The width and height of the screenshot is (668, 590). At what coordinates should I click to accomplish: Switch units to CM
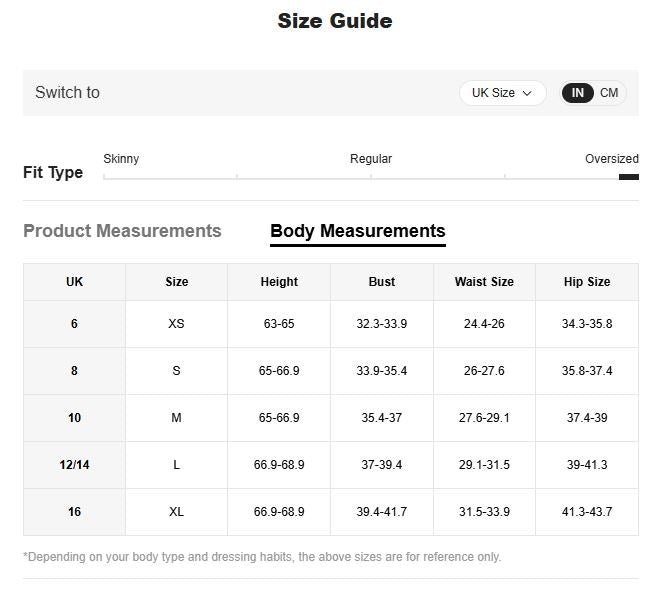click(609, 93)
